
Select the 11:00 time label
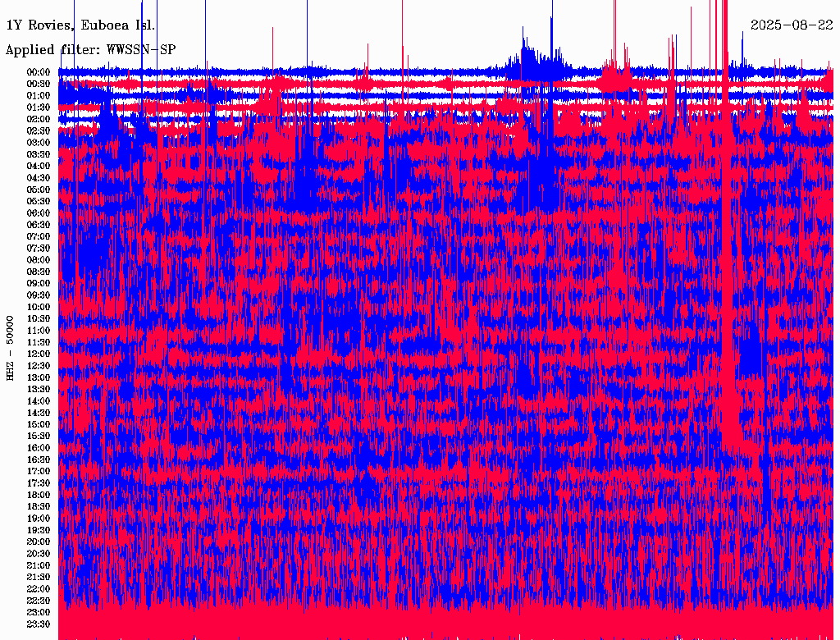point(39,330)
